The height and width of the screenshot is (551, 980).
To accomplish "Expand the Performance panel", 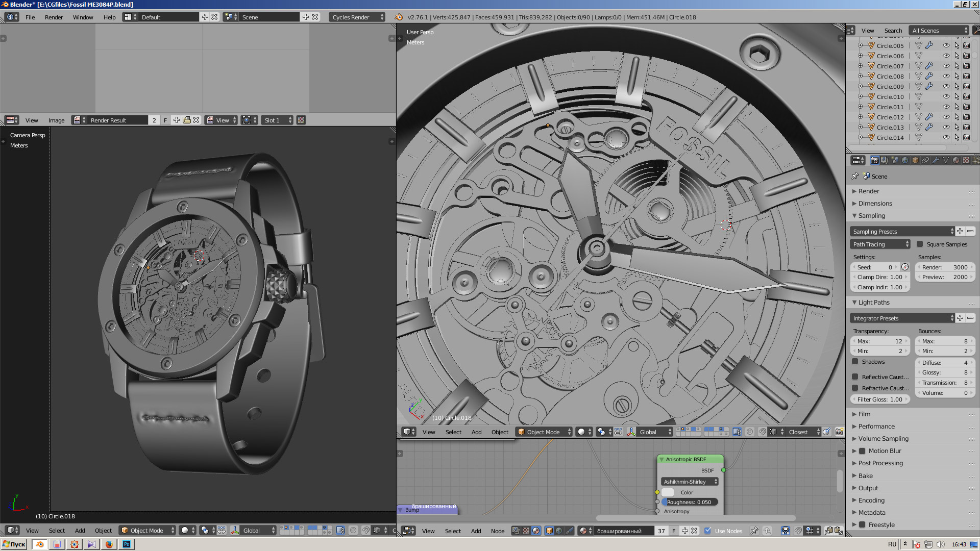I will 876,427.
